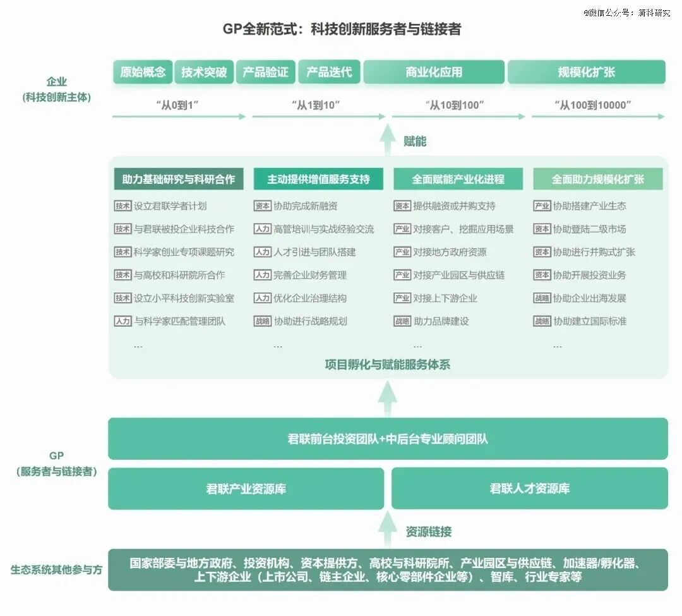The image size is (682, 616).
Task: Click the text 完善企业财务管理
Action: (x=309, y=275)
